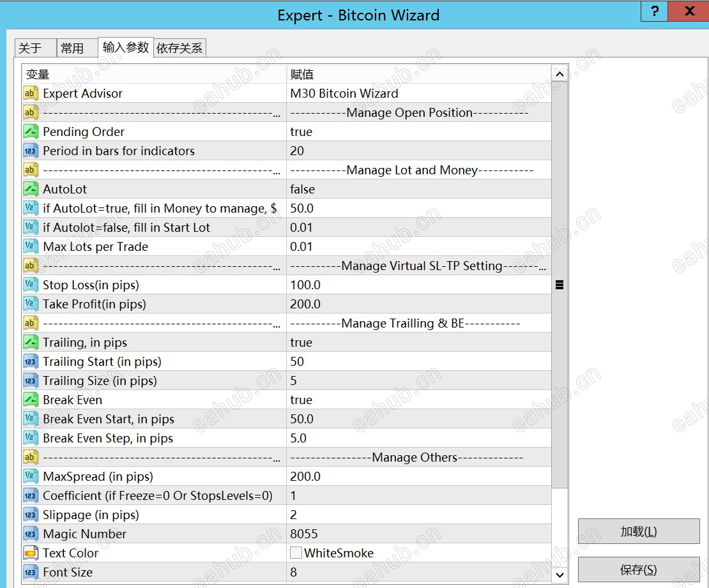Screen dimensions: 709x588
Task: Click the integer icon for Trailing Start
Action: (x=30, y=361)
